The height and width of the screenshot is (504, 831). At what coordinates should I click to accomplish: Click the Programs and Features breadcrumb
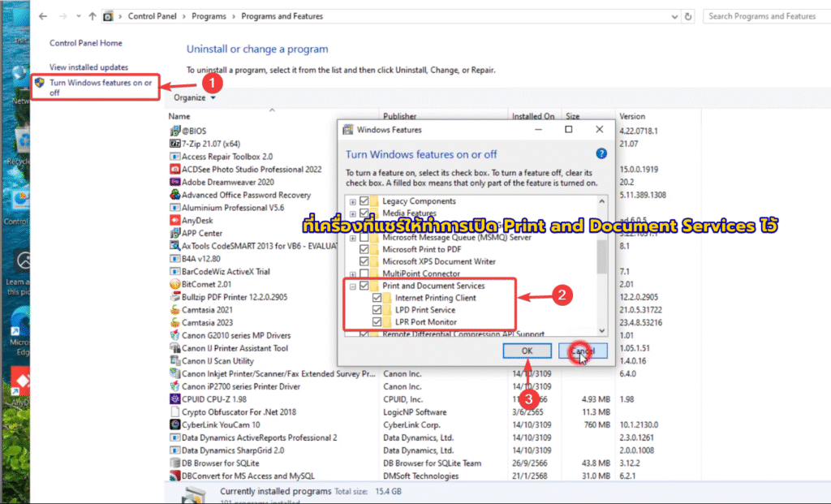tap(282, 16)
